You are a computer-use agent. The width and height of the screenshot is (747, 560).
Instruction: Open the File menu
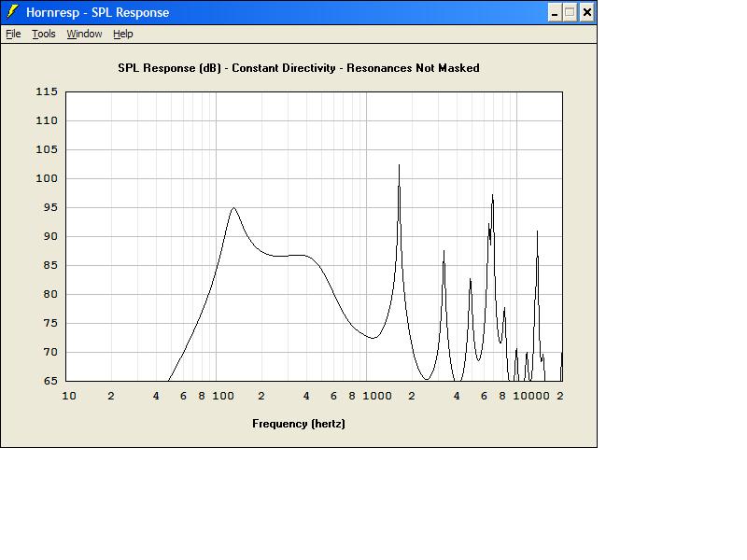13,34
